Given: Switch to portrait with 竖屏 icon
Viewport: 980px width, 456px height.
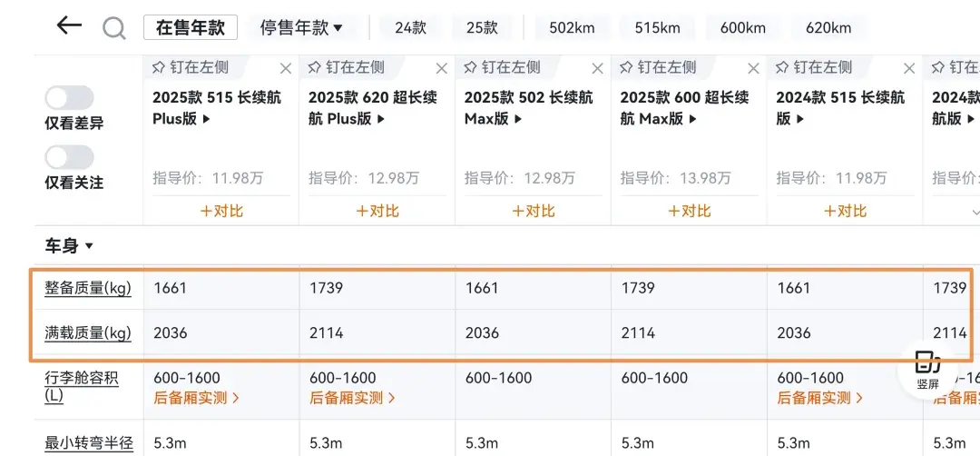Looking at the screenshot, I should [x=927, y=371].
